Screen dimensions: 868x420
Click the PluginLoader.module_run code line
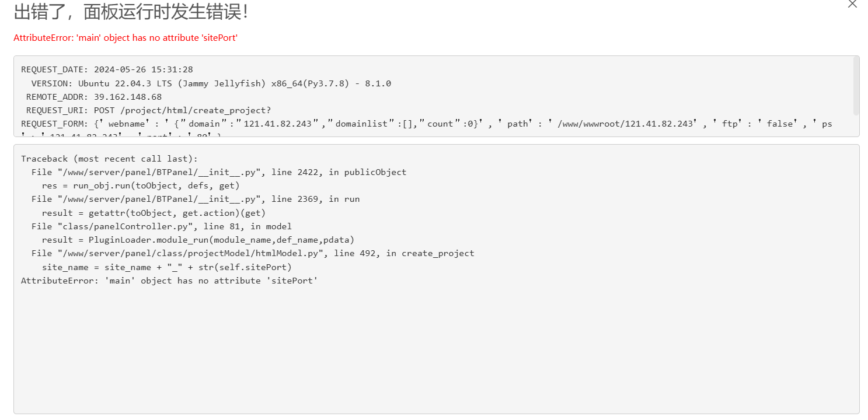pyautogui.click(x=198, y=240)
